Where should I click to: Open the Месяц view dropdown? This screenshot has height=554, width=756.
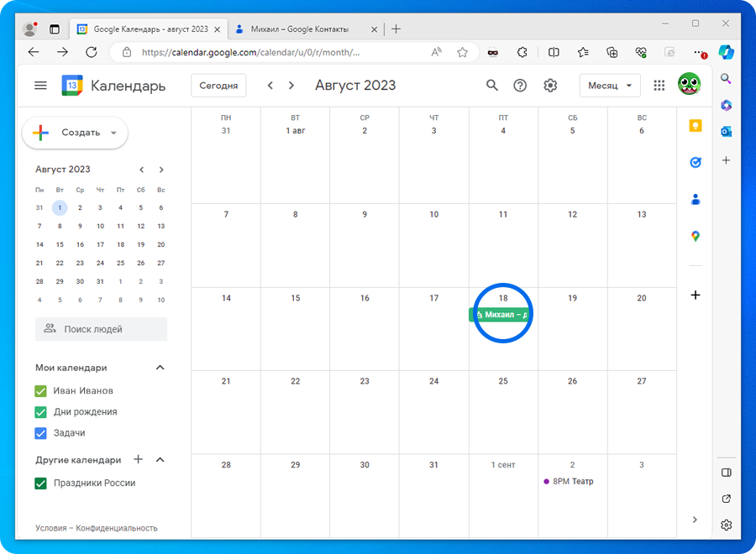click(610, 86)
